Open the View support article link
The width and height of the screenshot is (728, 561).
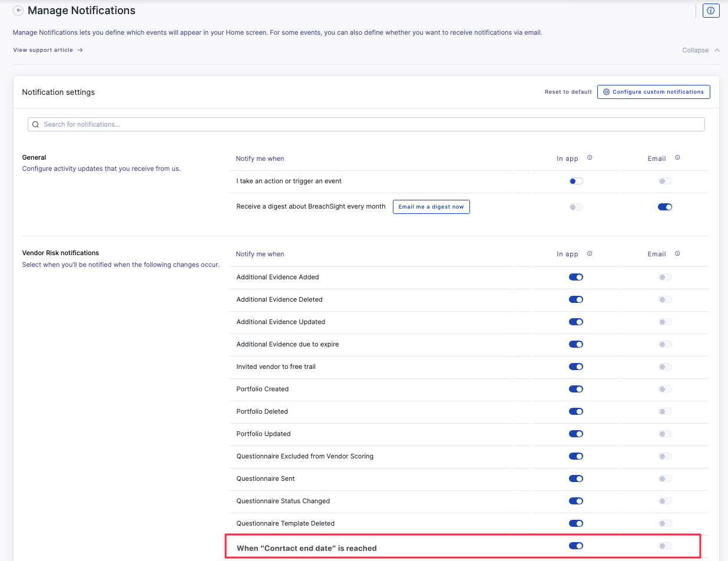point(48,50)
